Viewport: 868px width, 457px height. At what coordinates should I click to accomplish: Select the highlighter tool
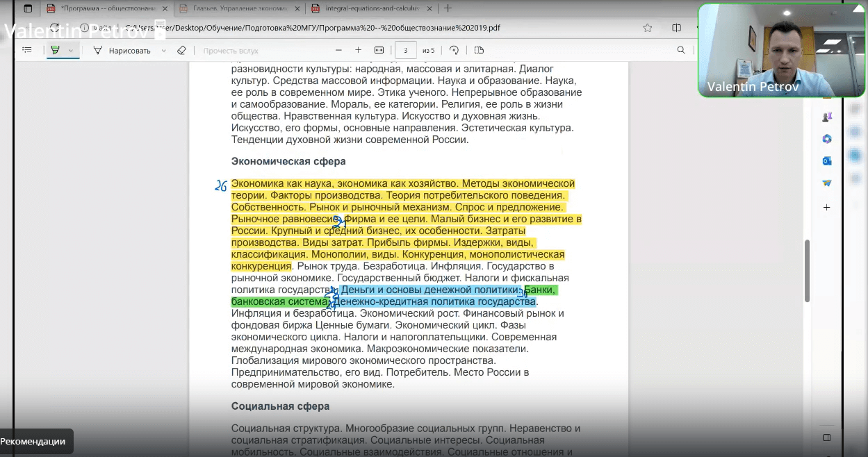56,50
